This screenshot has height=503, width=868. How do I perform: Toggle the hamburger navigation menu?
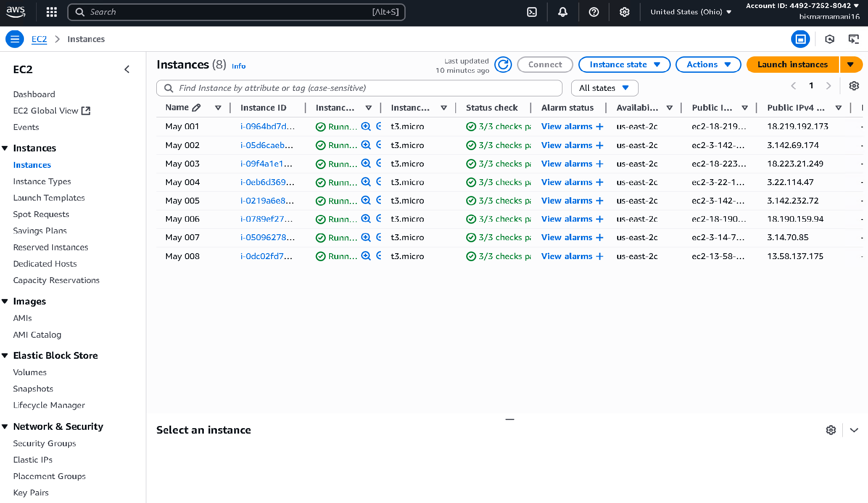(15, 39)
